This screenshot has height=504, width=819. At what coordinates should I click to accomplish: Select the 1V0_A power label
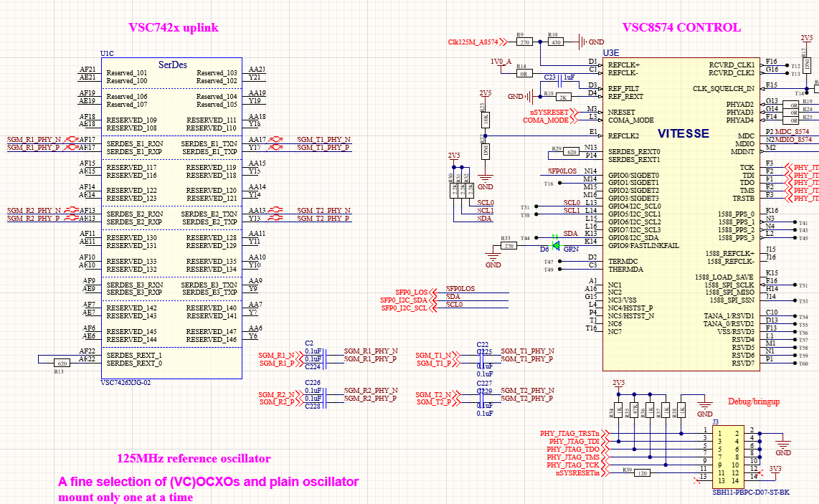pos(501,62)
